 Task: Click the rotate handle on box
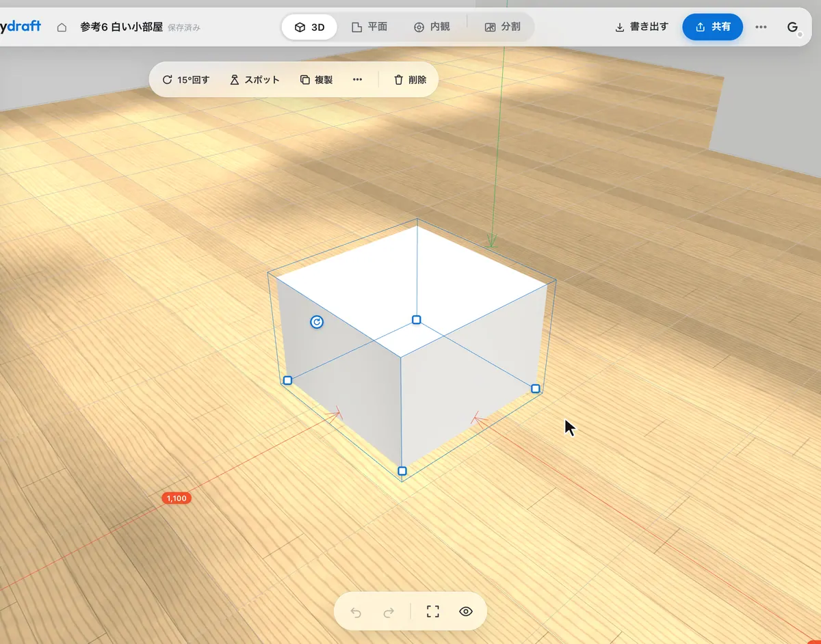(316, 322)
